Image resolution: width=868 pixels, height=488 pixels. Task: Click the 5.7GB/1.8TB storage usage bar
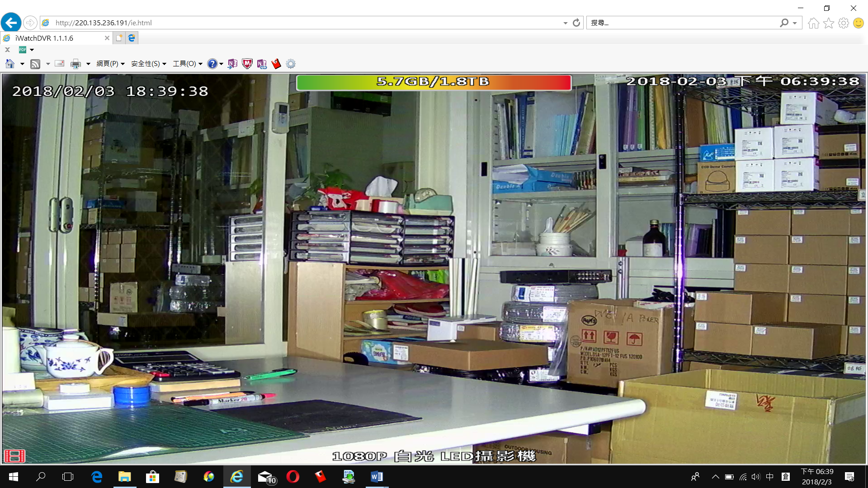coord(434,82)
